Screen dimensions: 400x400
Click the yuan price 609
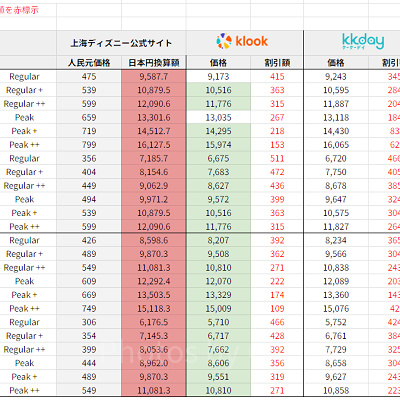coord(89,282)
